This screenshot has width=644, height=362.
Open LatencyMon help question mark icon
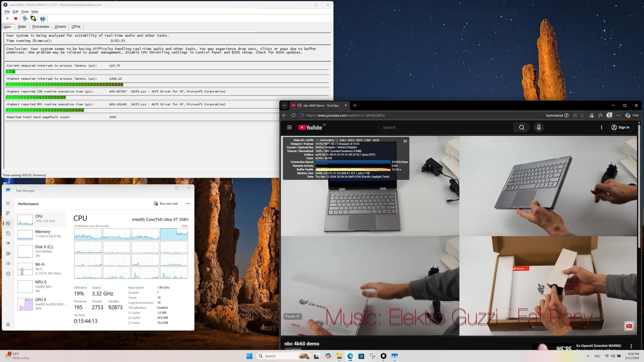[x=43, y=18]
